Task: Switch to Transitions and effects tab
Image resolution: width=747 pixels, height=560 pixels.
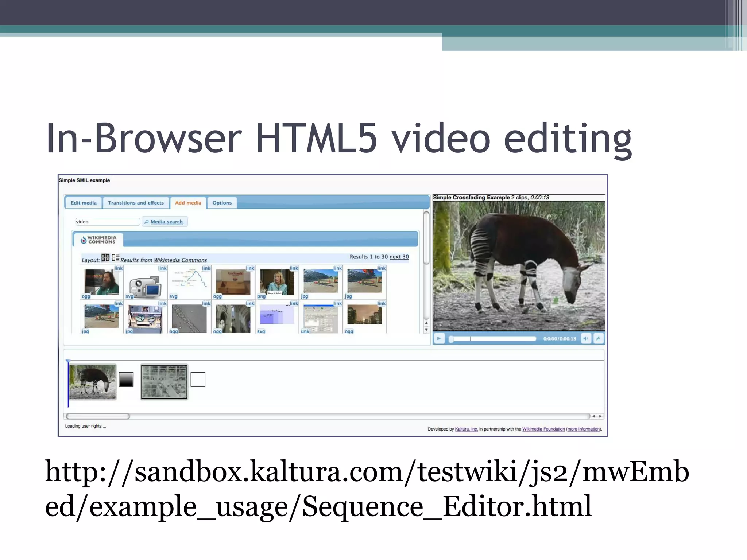Action: pyautogui.click(x=136, y=203)
